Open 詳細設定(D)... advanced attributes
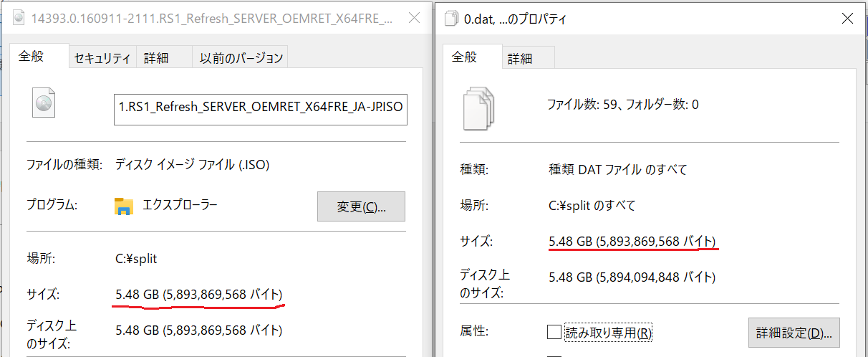868x357 pixels. point(794,333)
